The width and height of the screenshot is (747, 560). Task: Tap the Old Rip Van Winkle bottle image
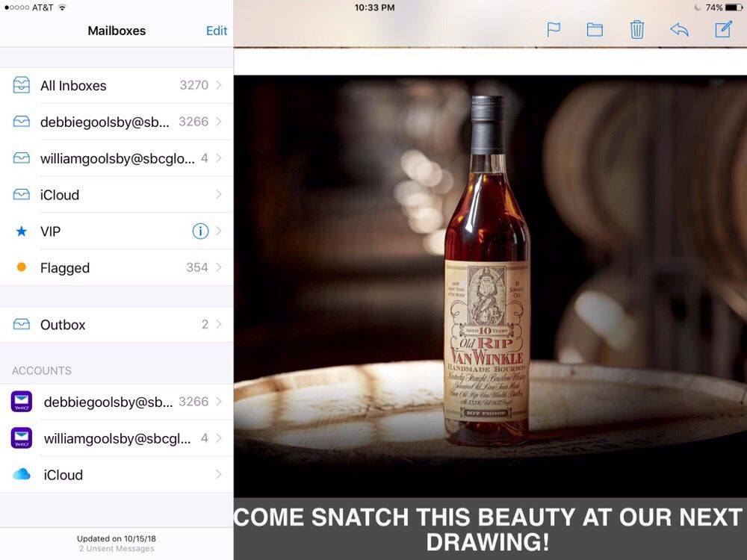[x=487, y=276]
